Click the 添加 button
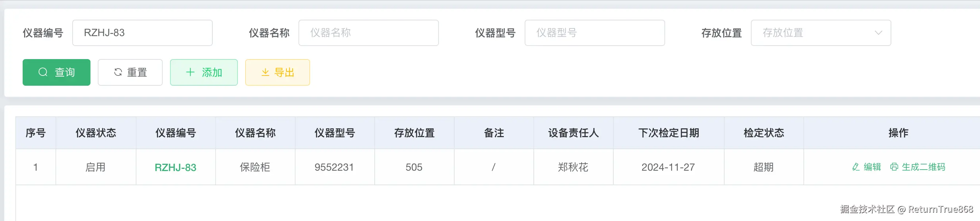Screen dimensions: 980x221 [x=204, y=72]
